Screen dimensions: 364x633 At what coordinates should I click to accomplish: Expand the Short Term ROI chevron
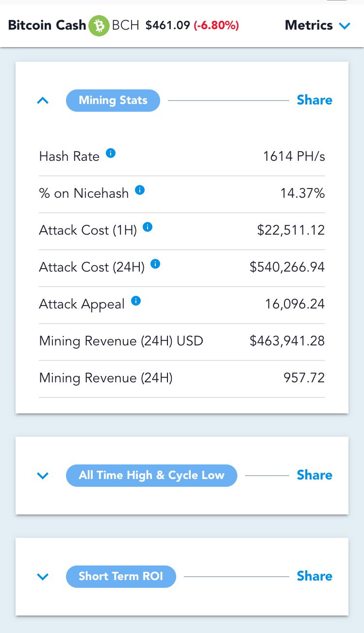[43, 577]
